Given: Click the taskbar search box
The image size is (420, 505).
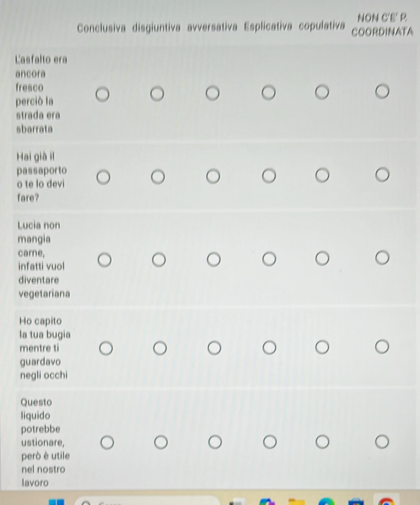Looking at the screenshot, I should pyautogui.click(x=147, y=501).
